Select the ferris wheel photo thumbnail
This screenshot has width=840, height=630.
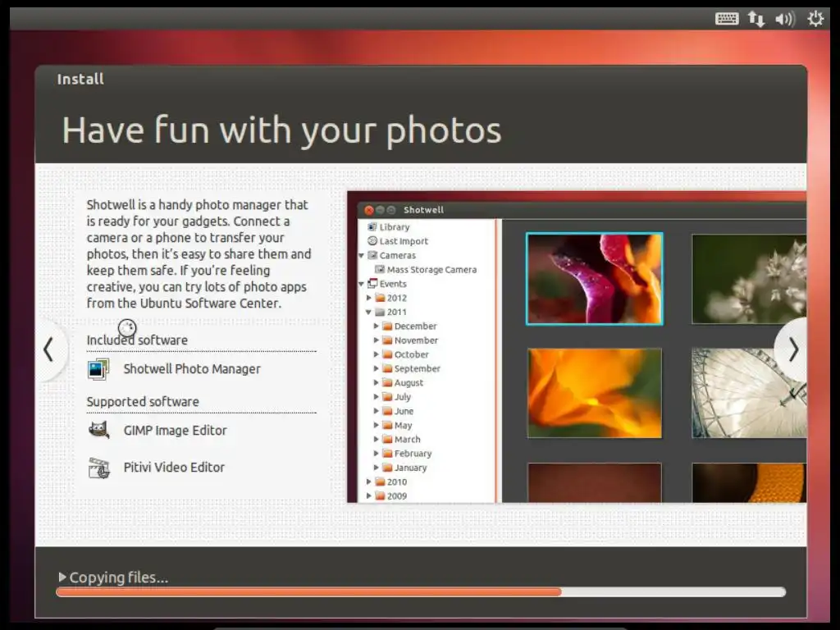[x=749, y=393]
